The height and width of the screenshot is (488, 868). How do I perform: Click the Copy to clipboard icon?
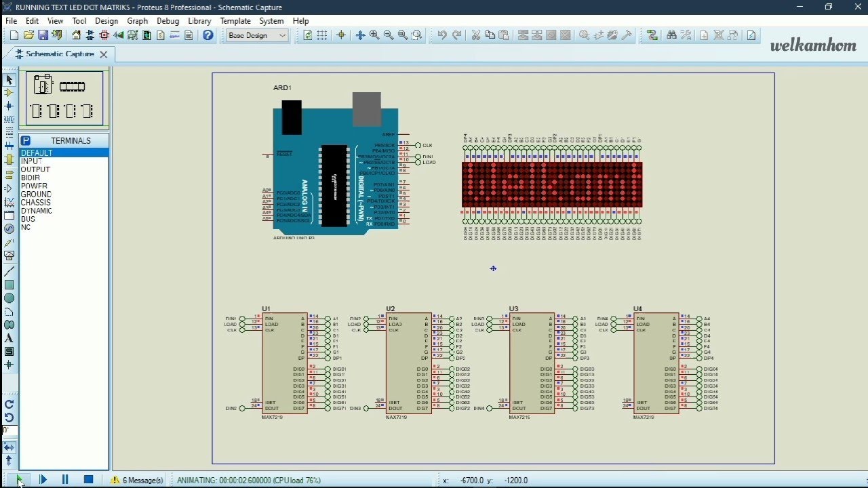click(x=490, y=35)
